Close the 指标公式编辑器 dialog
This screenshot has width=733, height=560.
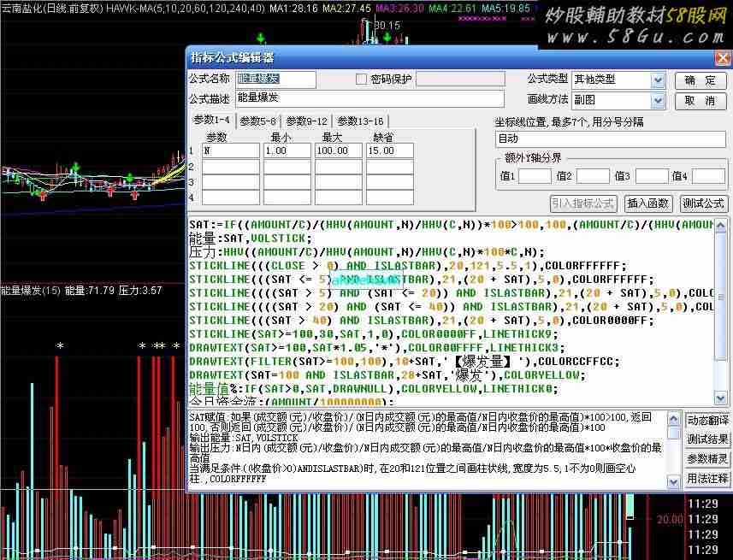point(723,58)
